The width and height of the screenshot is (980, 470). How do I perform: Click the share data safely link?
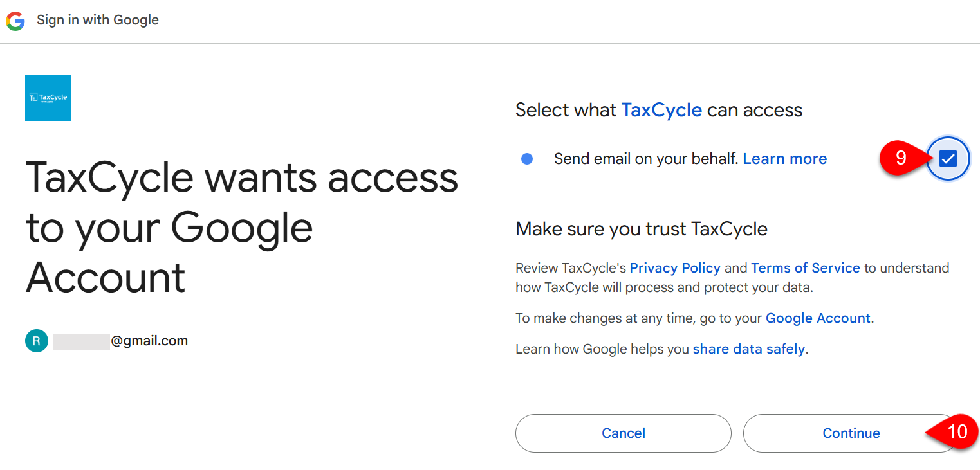[x=748, y=348]
